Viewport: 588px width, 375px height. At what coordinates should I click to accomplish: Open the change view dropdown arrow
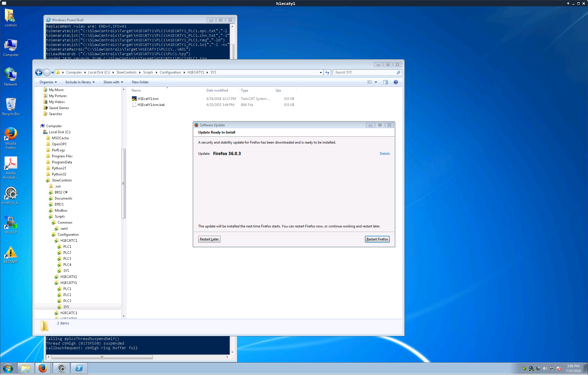pos(376,82)
